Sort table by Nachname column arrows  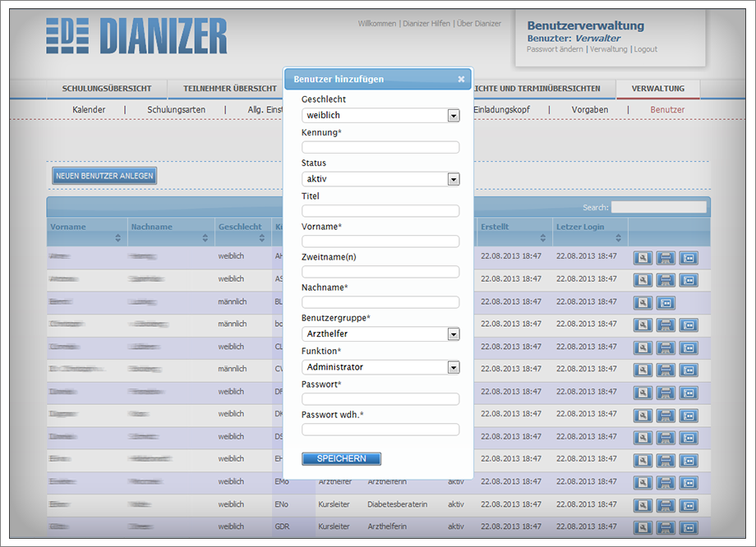point(205,237)
